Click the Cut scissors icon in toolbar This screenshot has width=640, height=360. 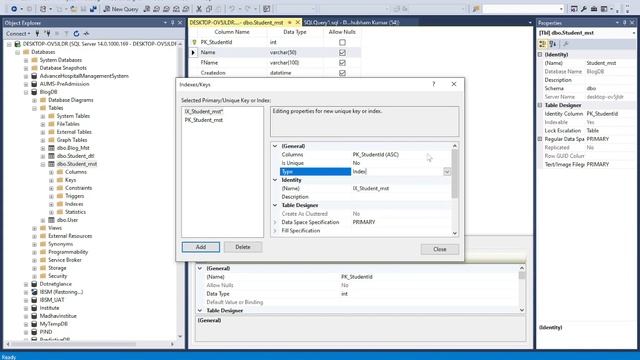point(199,9)
